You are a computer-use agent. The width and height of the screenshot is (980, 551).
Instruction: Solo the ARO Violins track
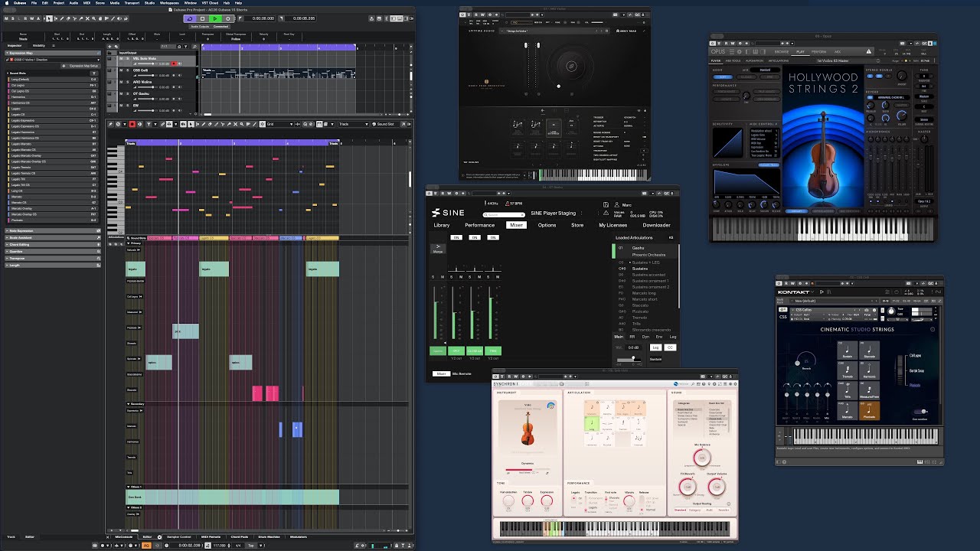[x=126, y=82]
